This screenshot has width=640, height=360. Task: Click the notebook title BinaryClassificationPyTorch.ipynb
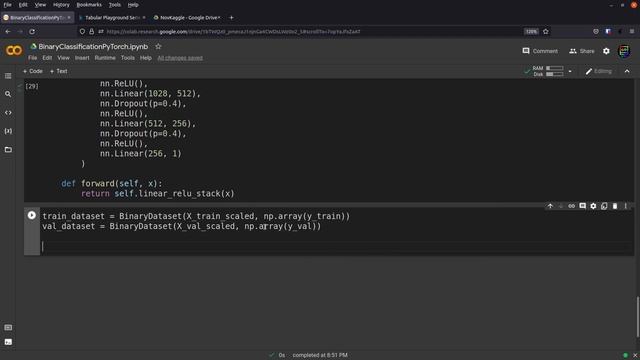[93, 47]
